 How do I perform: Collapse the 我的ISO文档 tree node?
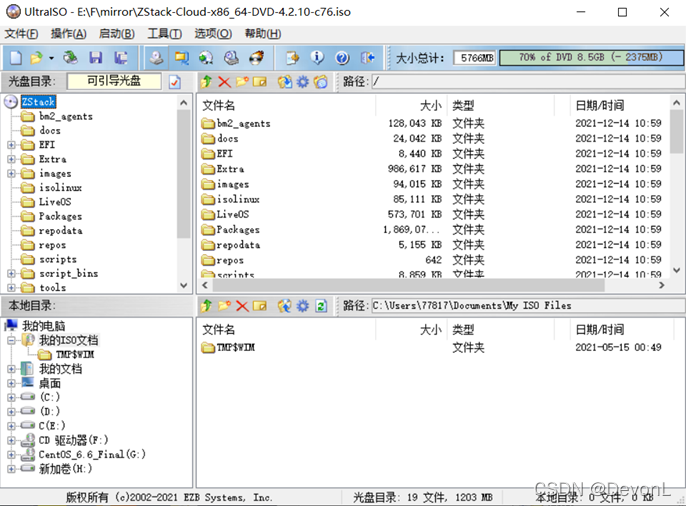point(11,340)
